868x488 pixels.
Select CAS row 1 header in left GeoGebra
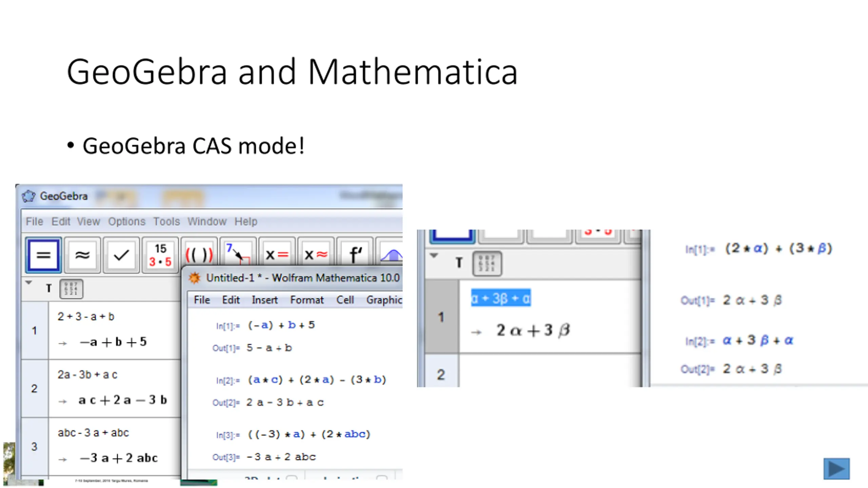click(x=35, y=330)
